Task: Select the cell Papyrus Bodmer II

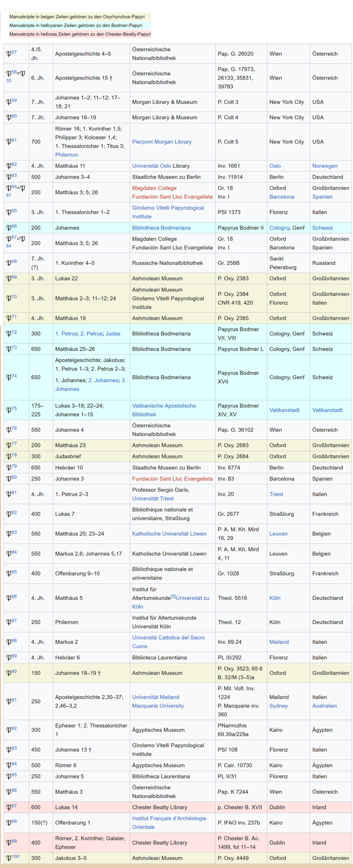Action: tap(241, 228)
